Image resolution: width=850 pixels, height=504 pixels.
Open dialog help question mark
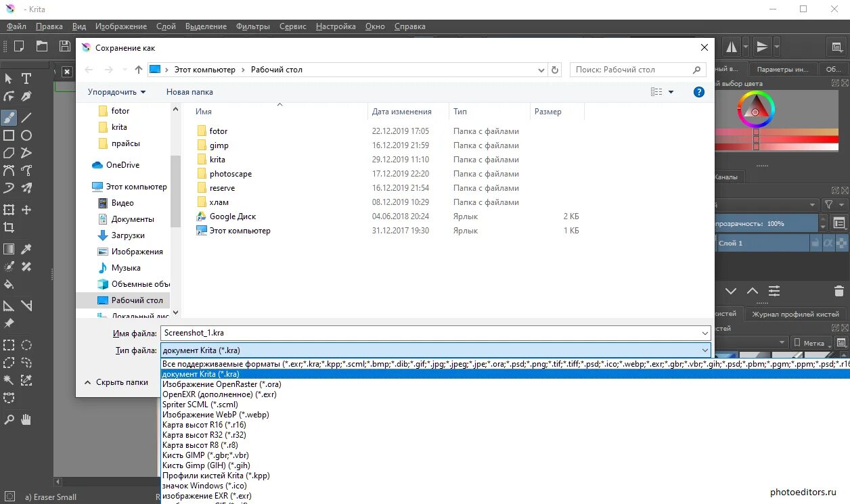pyautogui.click(x=699, y=92)
